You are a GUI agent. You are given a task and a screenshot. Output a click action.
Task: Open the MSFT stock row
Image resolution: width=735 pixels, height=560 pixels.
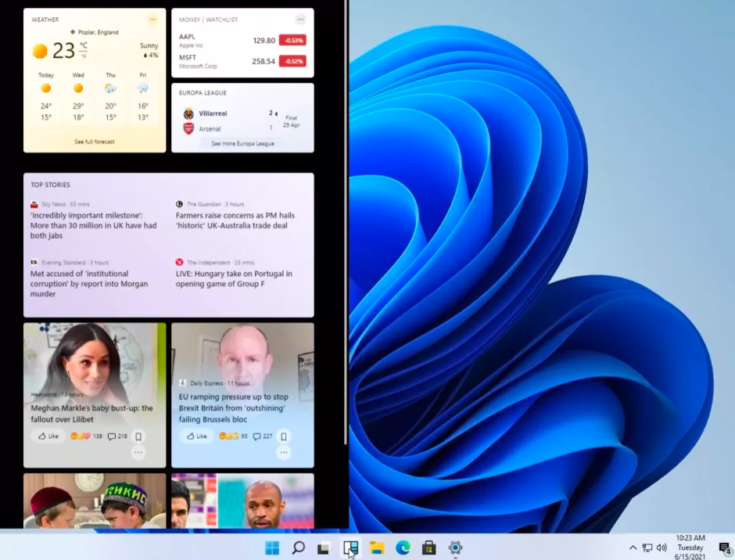[242, 62]
